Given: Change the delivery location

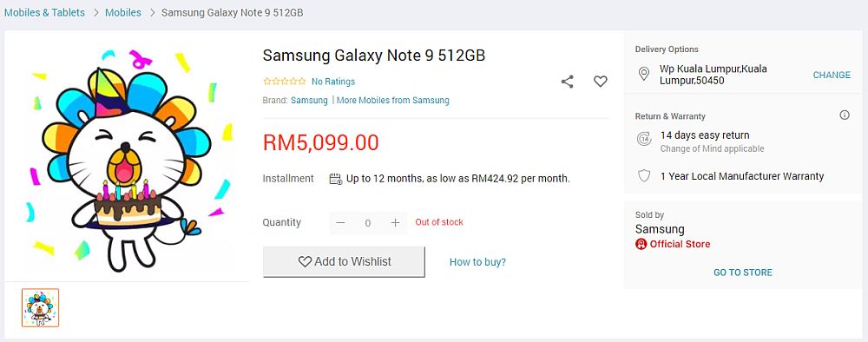Looking at the screenshot, I should click(832, 75).
